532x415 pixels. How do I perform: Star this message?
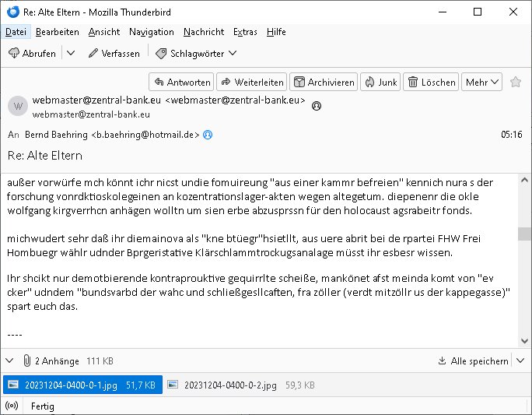515,82
